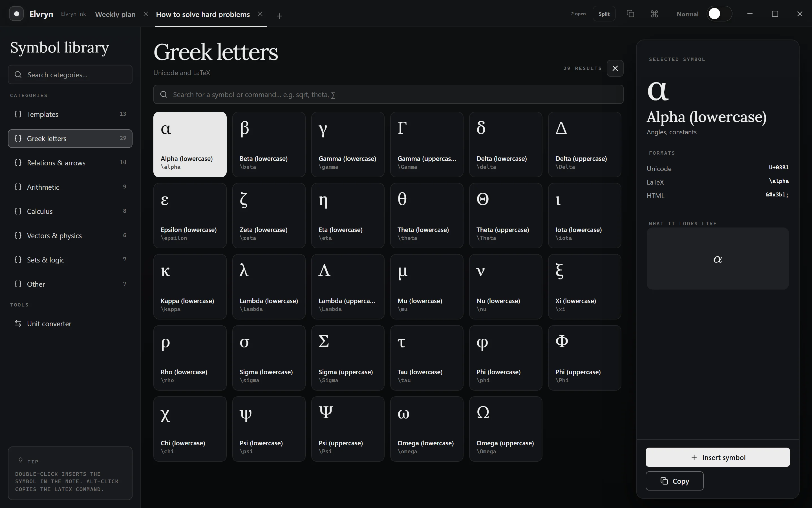Select the Epsilon (lowercase) card

click(190, 216)
